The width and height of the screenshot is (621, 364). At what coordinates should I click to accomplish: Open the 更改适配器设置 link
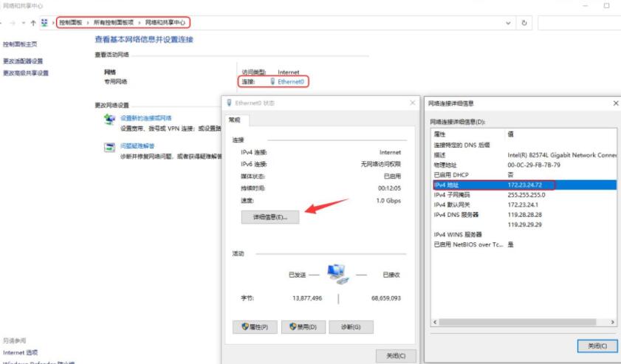tap(23, 61)
